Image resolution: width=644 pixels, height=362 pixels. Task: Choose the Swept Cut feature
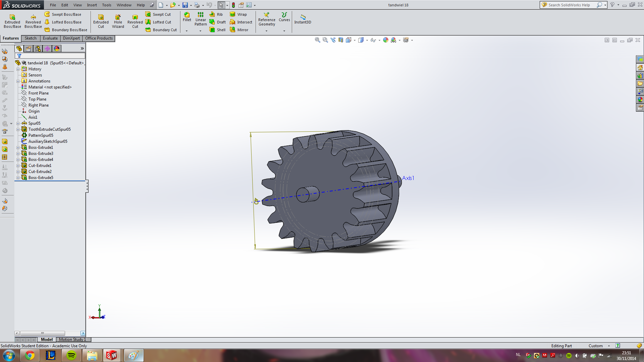(x=158, y=14)
